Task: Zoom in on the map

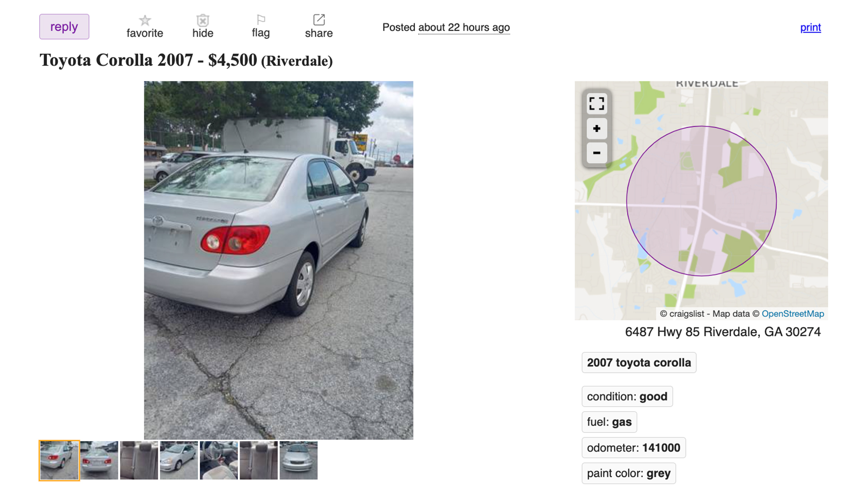Action: pyautogui.click(x=596, y=129)
